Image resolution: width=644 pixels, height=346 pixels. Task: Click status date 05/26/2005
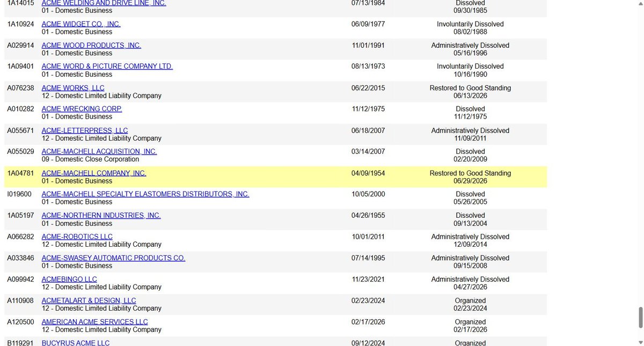470,202
